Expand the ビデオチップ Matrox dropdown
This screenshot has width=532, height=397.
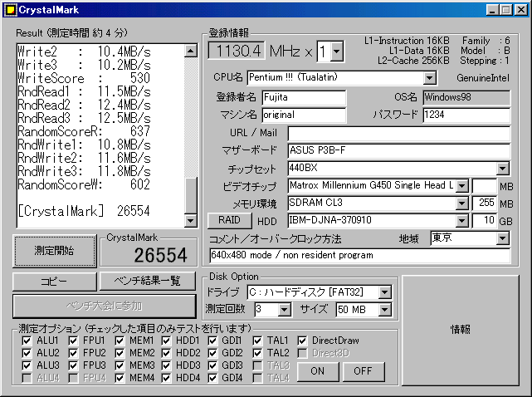[x=461, y=186]
